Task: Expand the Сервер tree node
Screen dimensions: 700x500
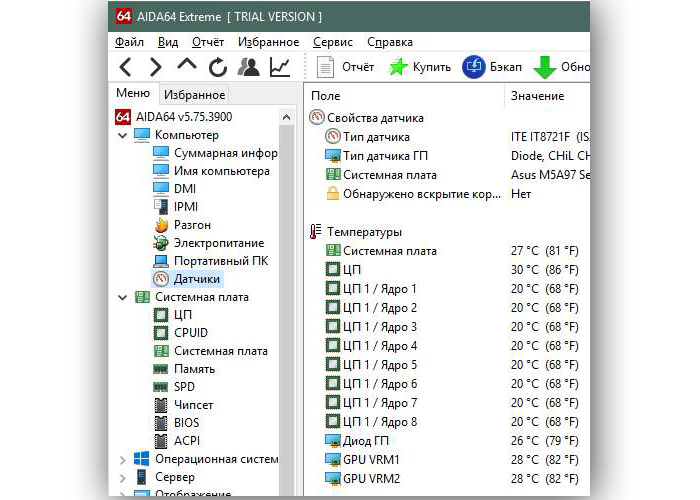Action: (x=122, y=478)
